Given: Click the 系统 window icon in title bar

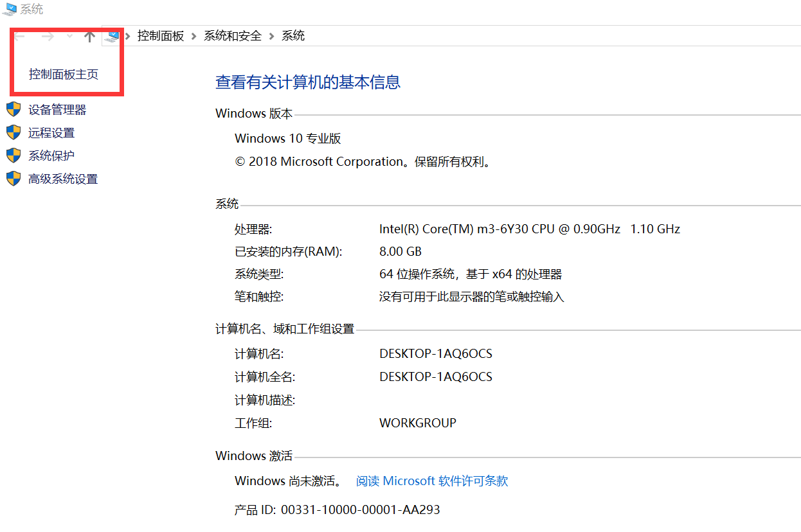Looking at the screenshot, I should coord(10,9).
